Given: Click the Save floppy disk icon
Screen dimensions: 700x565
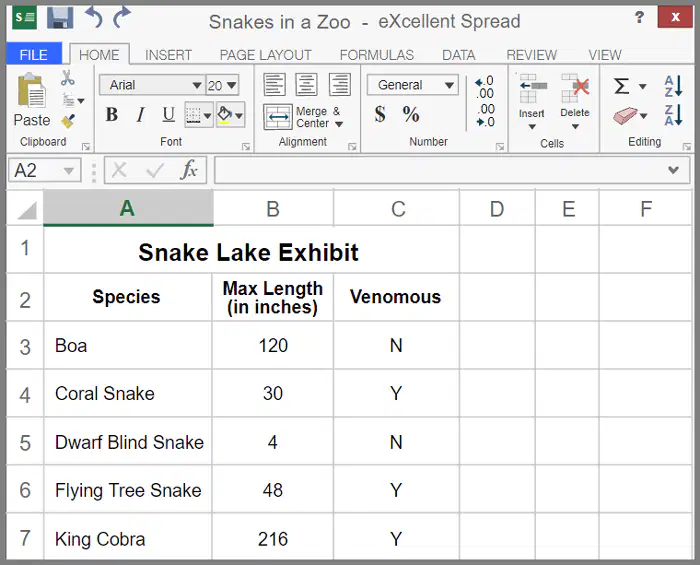Looking at the screenshot, I should point(60,18).
